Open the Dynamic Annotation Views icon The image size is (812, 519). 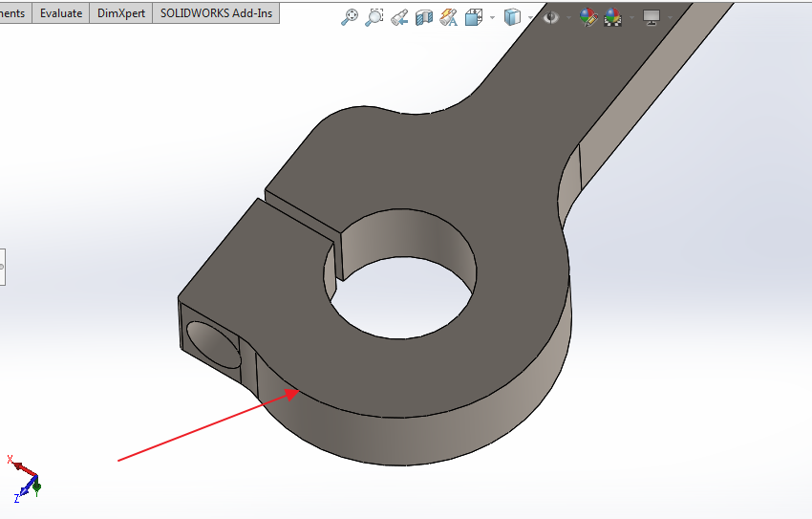448,17
